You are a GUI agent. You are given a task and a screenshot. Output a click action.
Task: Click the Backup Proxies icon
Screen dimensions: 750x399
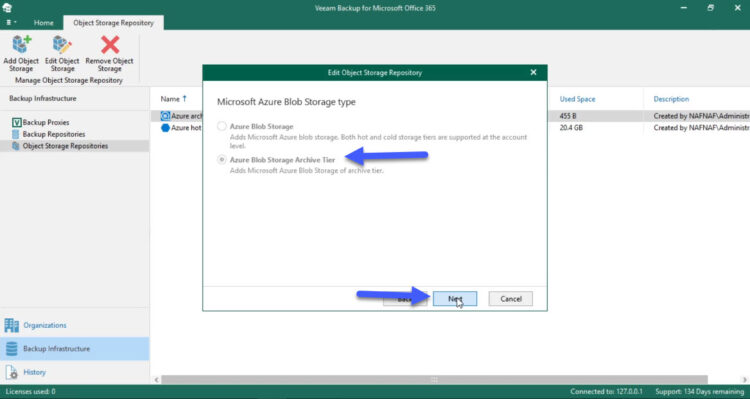tap(16, 122)
